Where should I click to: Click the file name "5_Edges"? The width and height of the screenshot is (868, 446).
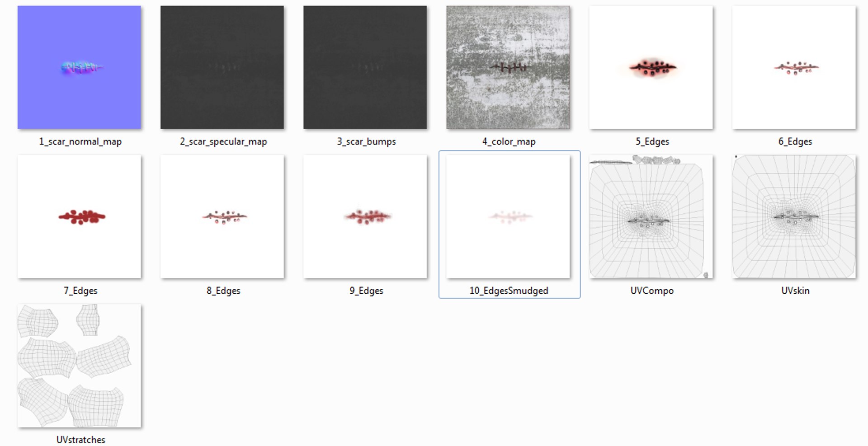coord(652,141)
